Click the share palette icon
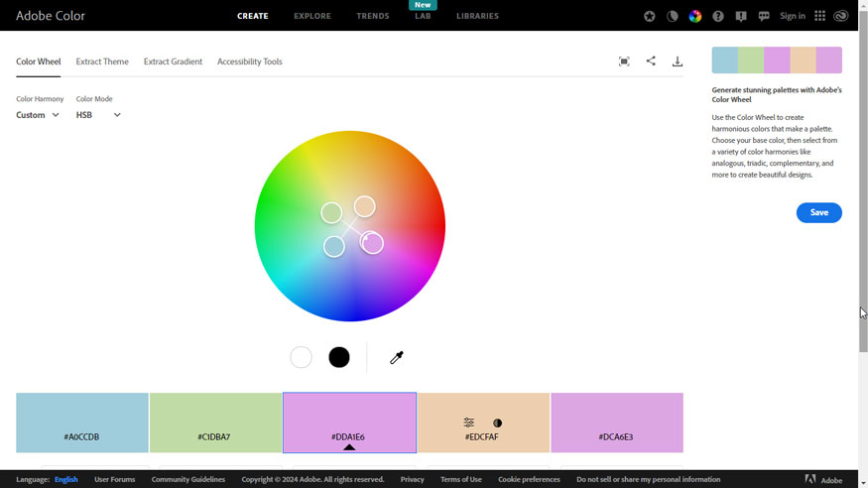868x488 pixels. (651, 61)
